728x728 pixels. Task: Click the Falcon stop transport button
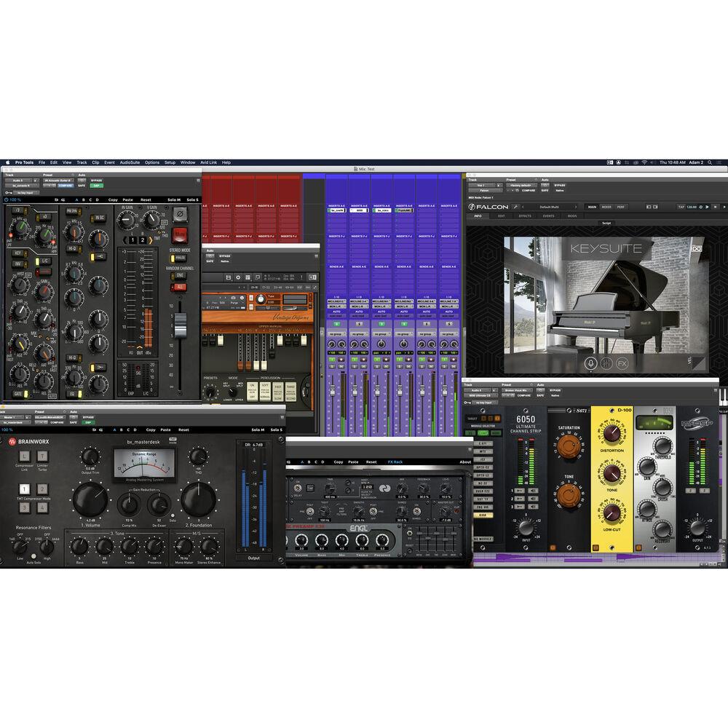click(716, 207)
